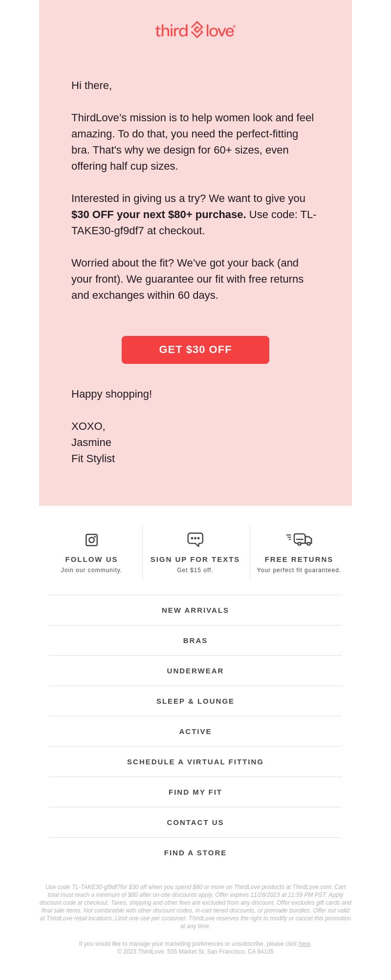
Task: Select SCHEDULE A VIRTUAL FITTING
Action: point(195,762)
